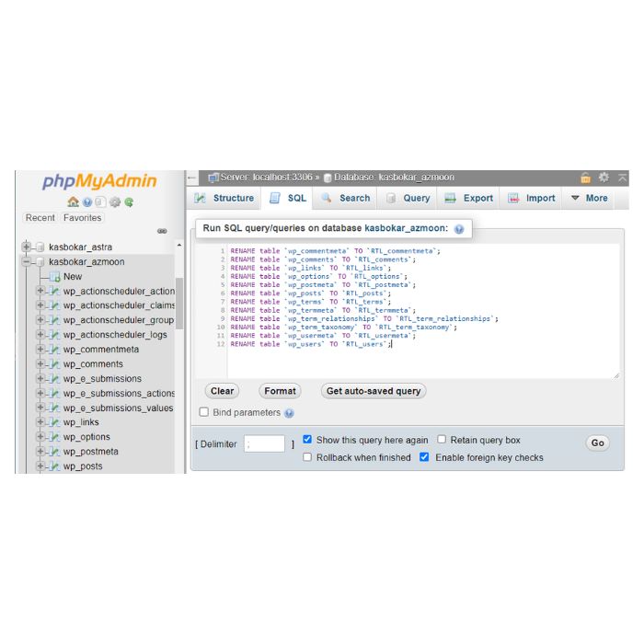Open page settings gear in top bar
644x644 pixels.
pos(604,178)
